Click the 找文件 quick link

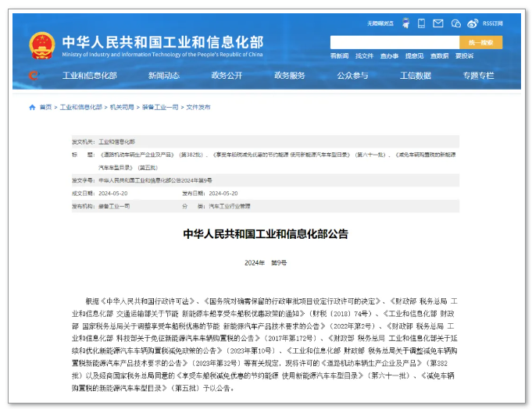pyautogui.click(x=364, y=56)
